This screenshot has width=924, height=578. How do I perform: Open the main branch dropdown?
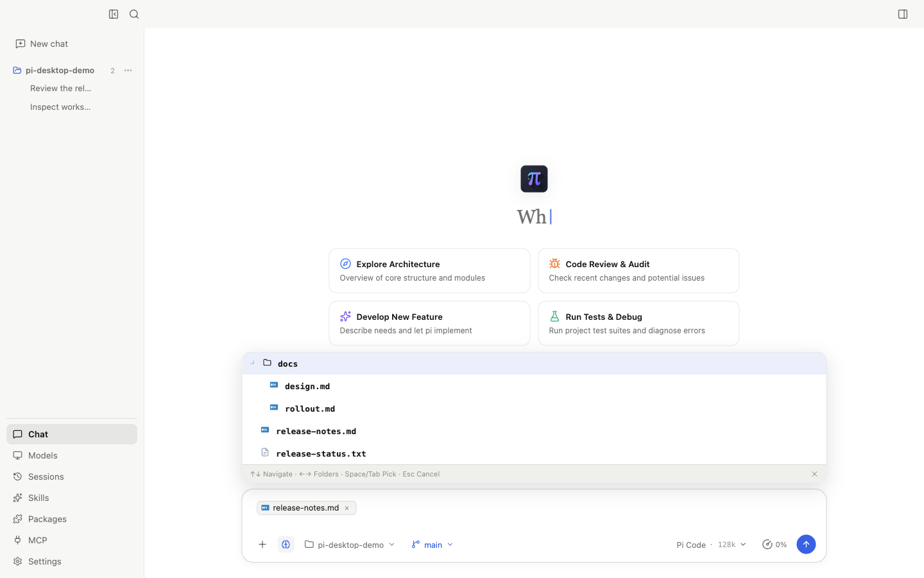click(x=432, y=545)
